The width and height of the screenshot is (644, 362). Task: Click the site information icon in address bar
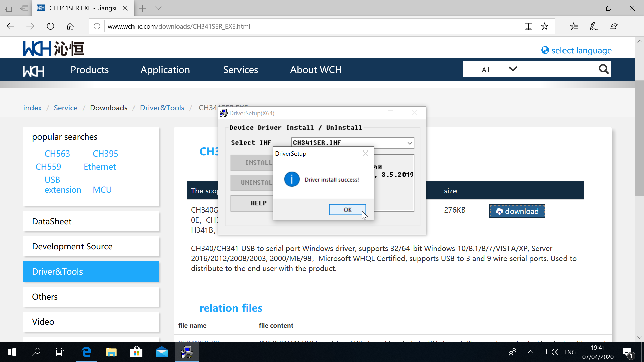pyautogui.click(x=97, y=26)
